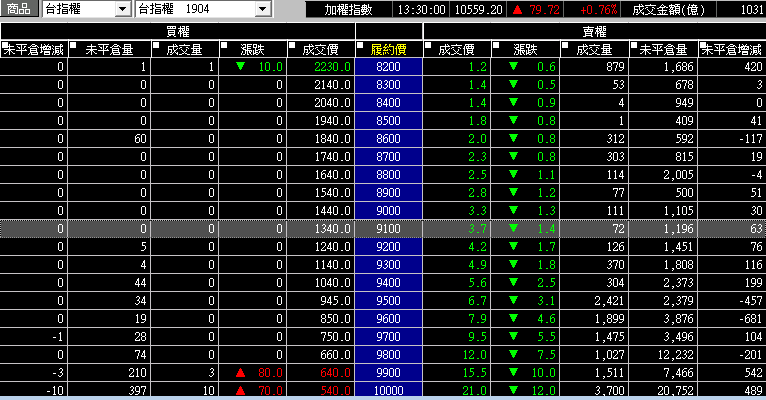This screenshot has height=400, width=766.
Task: Click call open interest 210
Action: pos(137,373)
